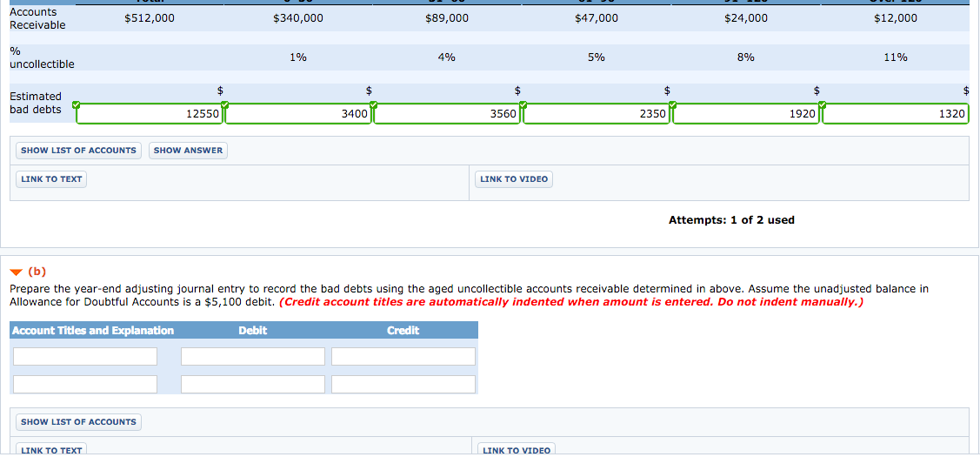Select the estimated bad debts field containing 3560
This screenshot has width=980, height=457.
pyautogui.click(x=448, y=114)
